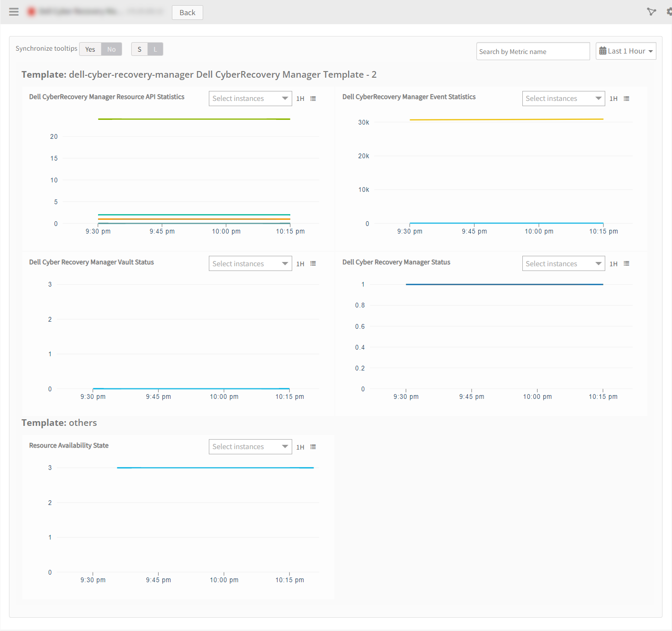
Task: Open Select instances for Manager Status chart
Action: [x=564, y=264]
